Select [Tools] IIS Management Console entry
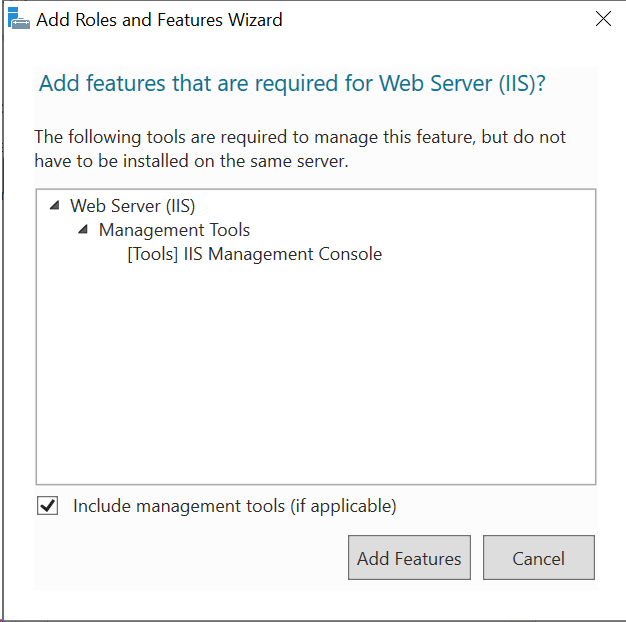The width and height of the screenshot is (626, 622). click(255, 254)
